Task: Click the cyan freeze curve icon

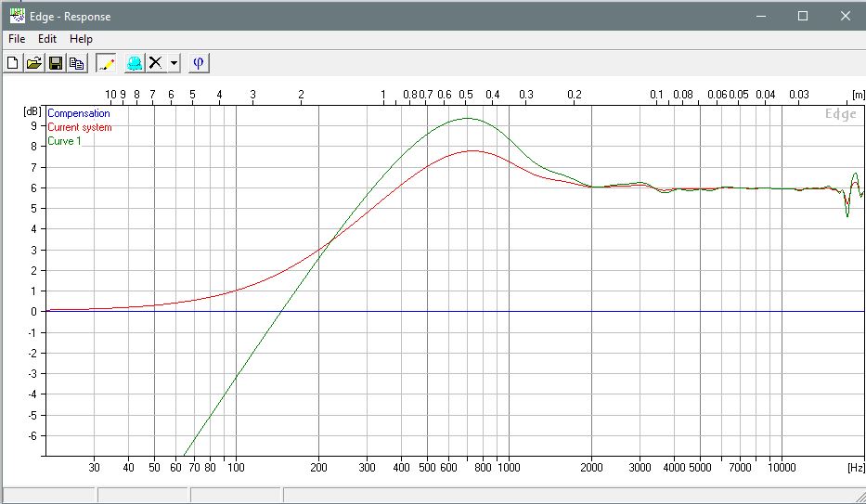Action: [x=135, y=63]
